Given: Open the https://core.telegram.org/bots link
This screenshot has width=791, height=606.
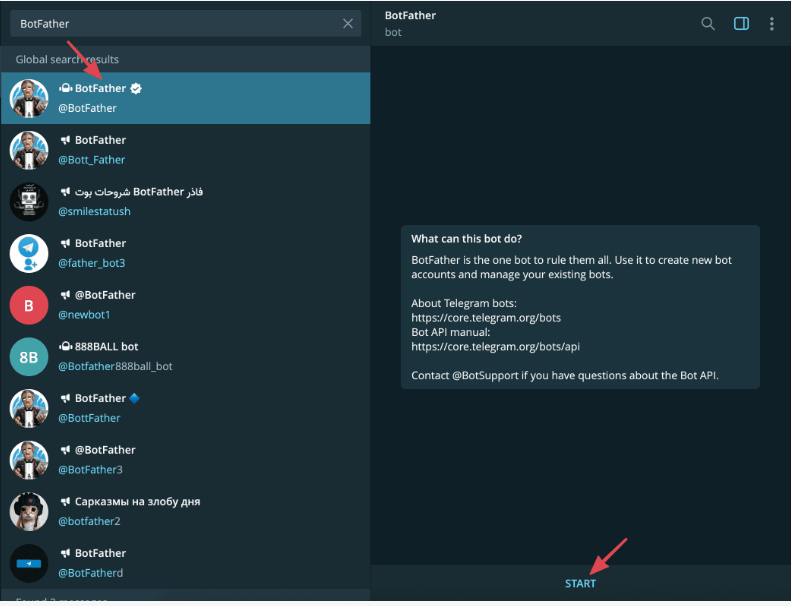Looking at the screenshot, I should click(486, 318).
